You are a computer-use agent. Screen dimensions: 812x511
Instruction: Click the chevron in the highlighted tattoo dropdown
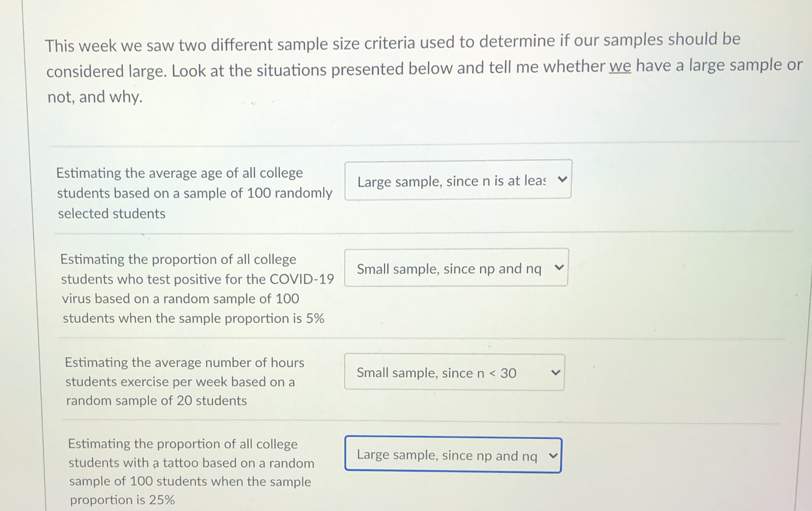click(x=553, y=455)
